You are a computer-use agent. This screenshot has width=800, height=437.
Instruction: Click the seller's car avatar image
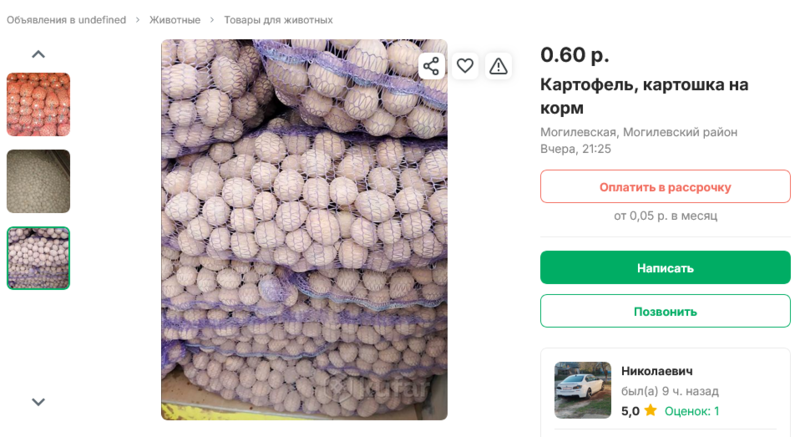(583, 390)
